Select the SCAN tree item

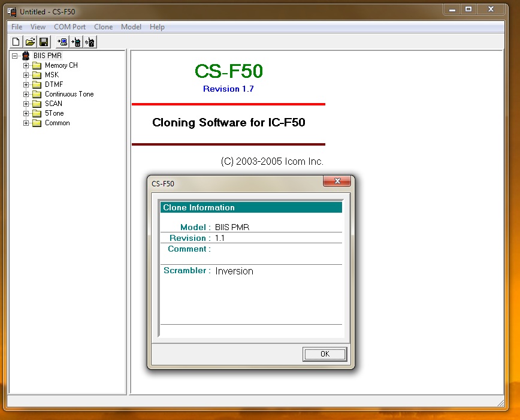tap(53, 104)
